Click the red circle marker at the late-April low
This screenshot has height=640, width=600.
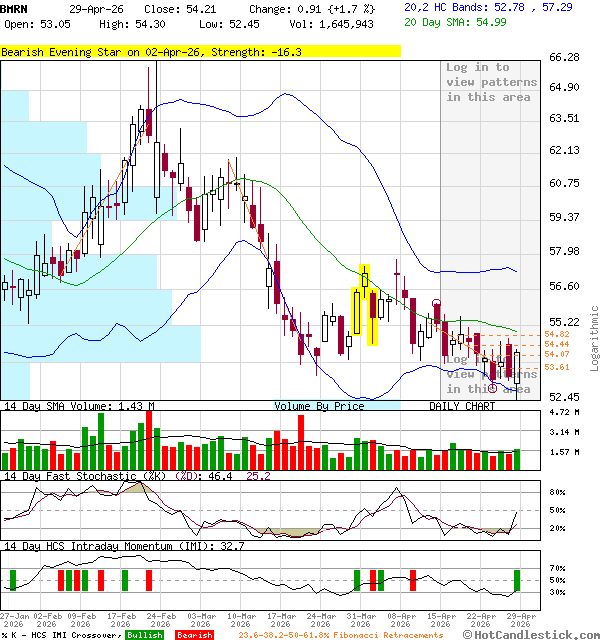(492, 386)
